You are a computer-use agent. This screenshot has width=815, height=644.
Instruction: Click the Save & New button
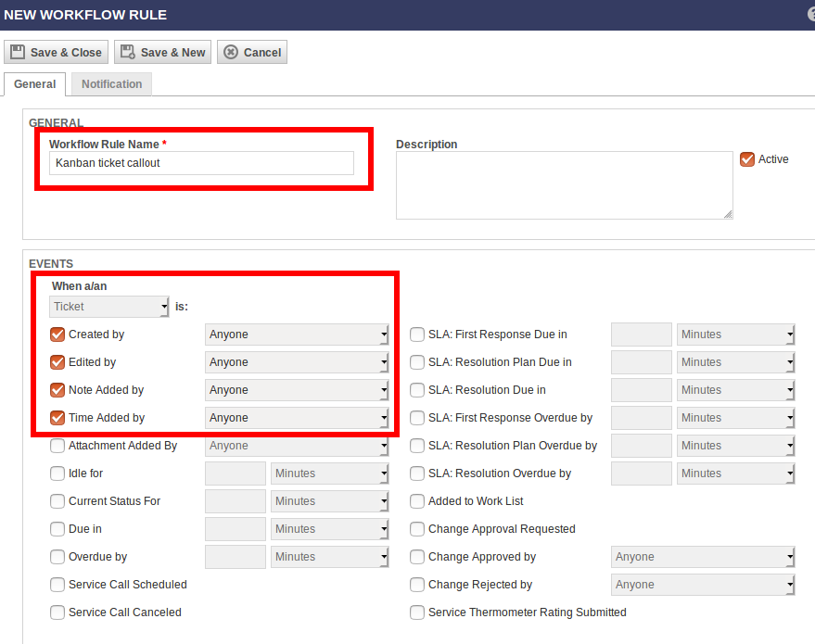162,52
